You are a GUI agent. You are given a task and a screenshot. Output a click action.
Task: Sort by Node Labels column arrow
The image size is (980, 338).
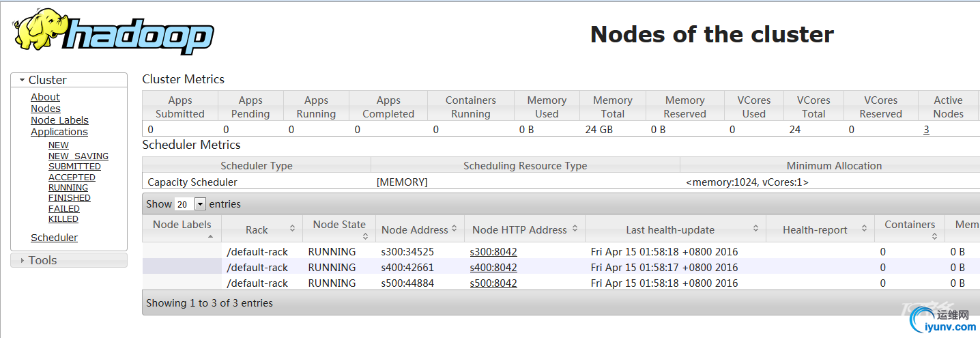coord(210,236)
